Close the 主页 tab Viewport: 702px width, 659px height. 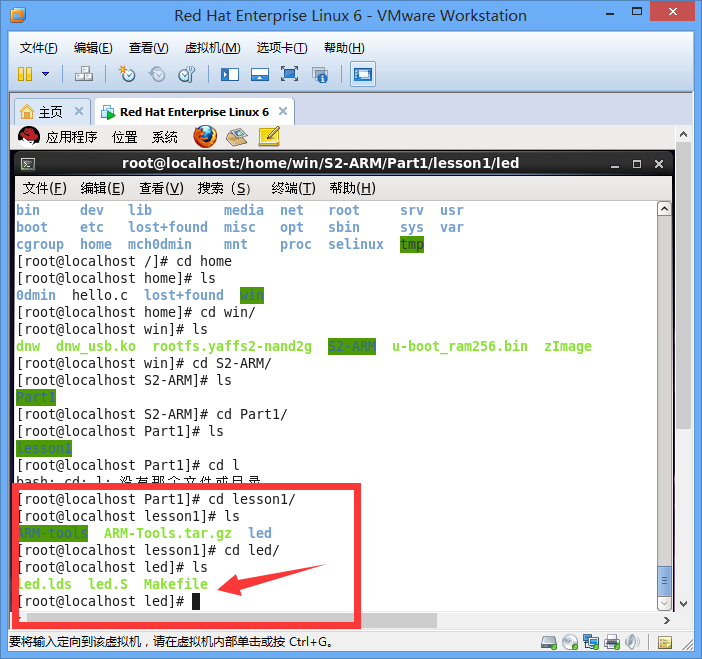point(79,111)
